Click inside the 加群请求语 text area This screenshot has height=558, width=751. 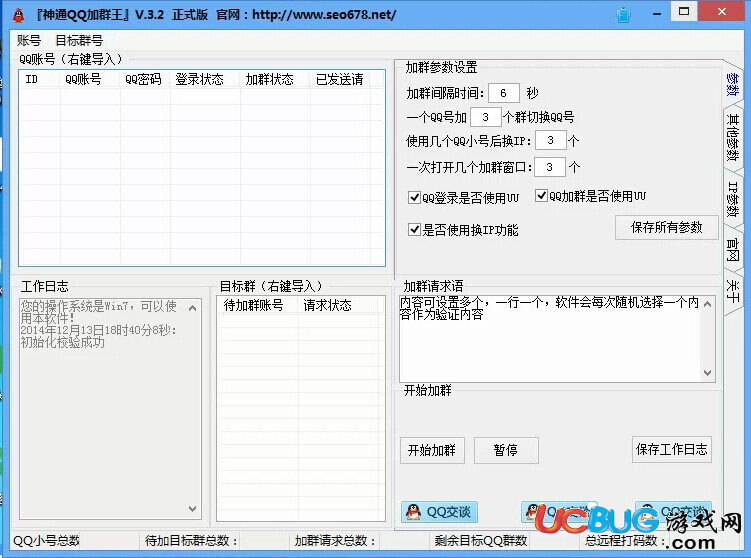point(549,339)
